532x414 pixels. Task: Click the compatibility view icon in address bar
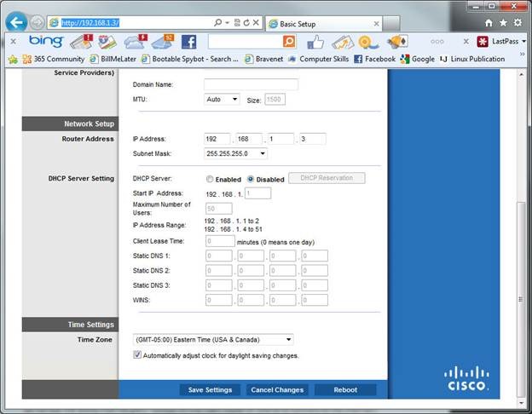pyautogui.click(x=237, y=23)
